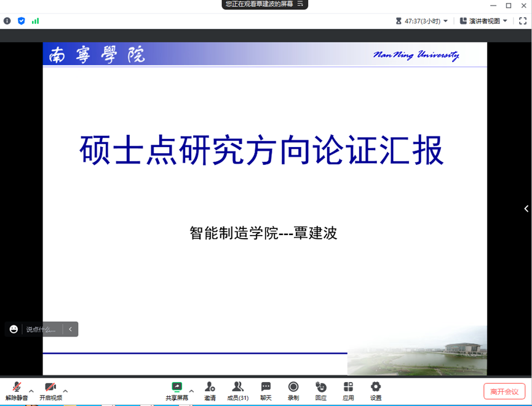Image resolution: width=532 pixels, height=406 pixels.
Task: Open video options arrow beside 开启视频
Action: click(65, 391)
